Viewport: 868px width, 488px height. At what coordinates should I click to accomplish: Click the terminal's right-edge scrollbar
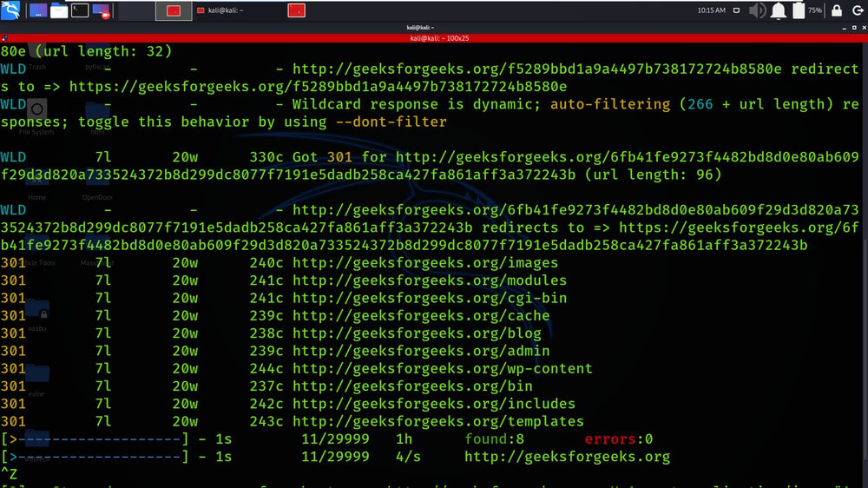865,265
